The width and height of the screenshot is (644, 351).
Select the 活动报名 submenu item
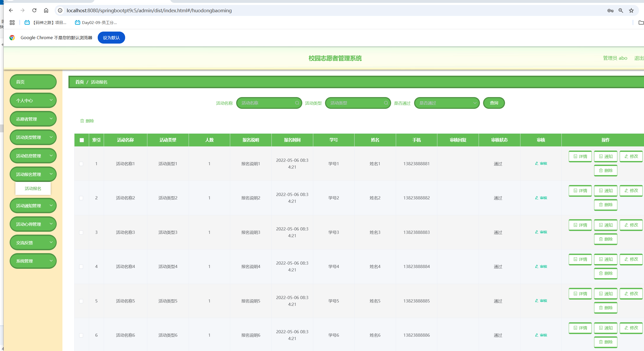[33, 188]
